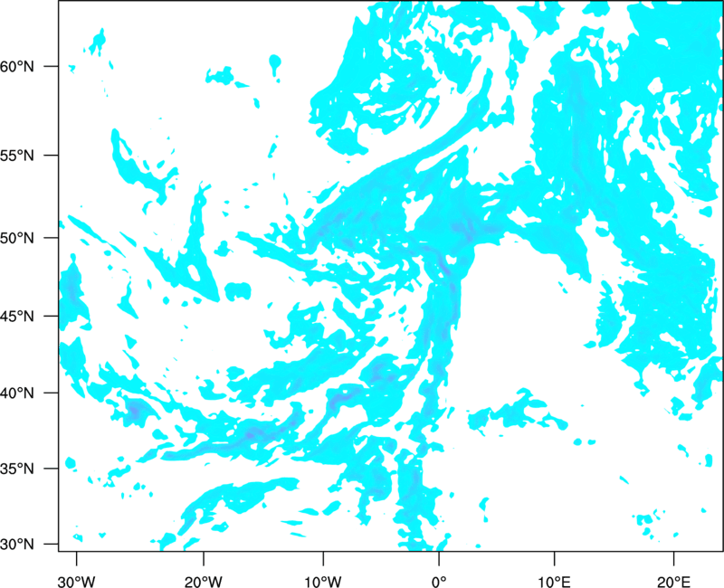Click the 40°N latitude label

(17, 393)
